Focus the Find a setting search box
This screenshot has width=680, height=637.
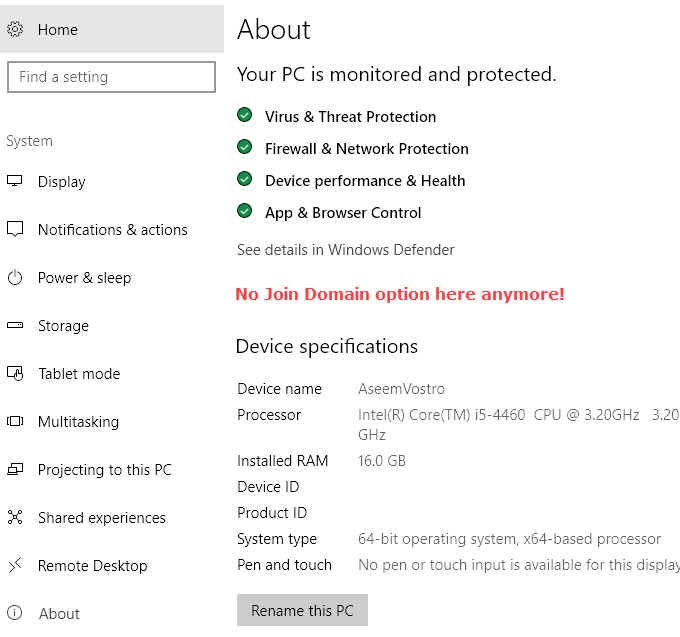pos(111,77)
